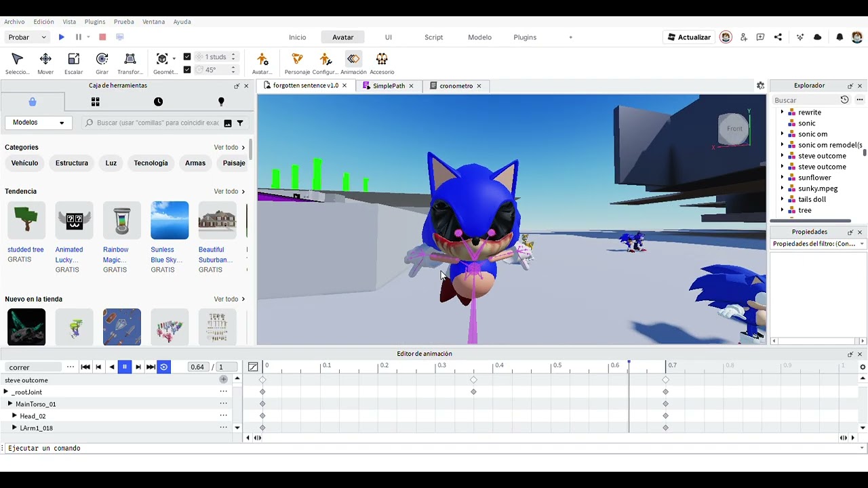Image resolution: width=868 pixels, height=488 pixels.
Task: Open the Toolbox inventory grid tab
Action: point(95,102)
